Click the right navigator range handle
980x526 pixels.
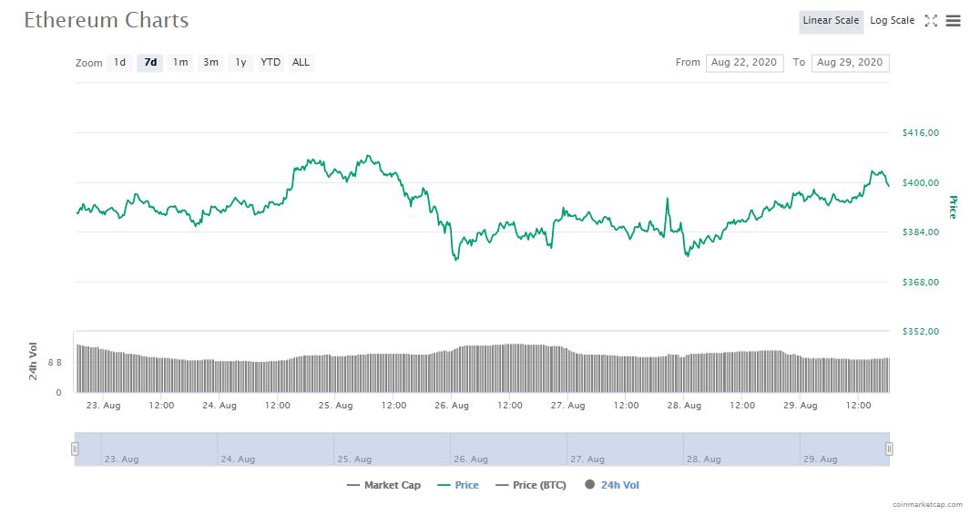coord(889,449)
